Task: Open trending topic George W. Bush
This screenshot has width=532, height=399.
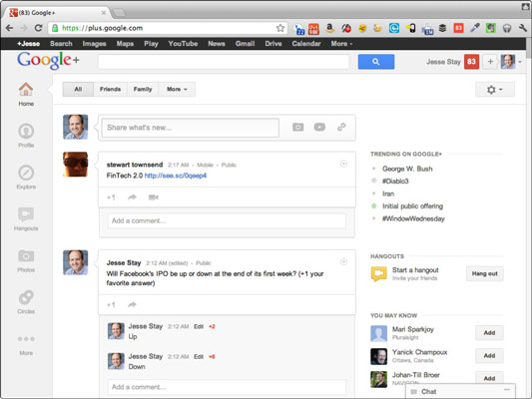Action: (x=407, y=169)
